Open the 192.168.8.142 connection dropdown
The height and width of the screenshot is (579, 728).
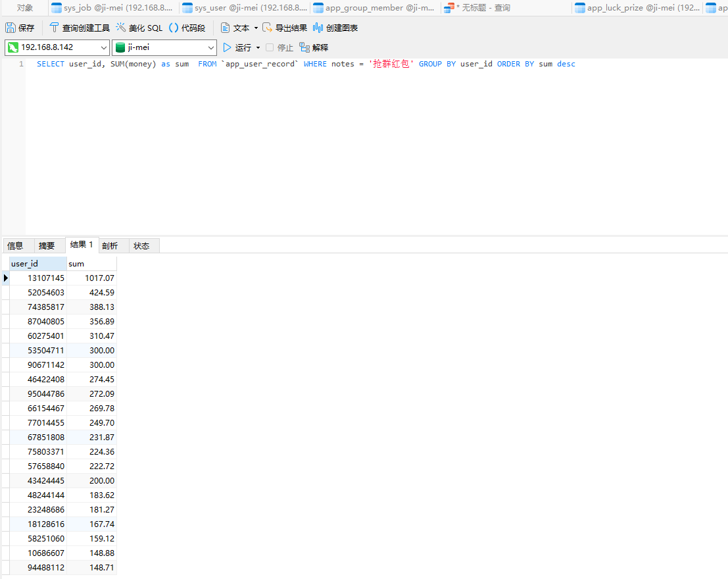103,47
